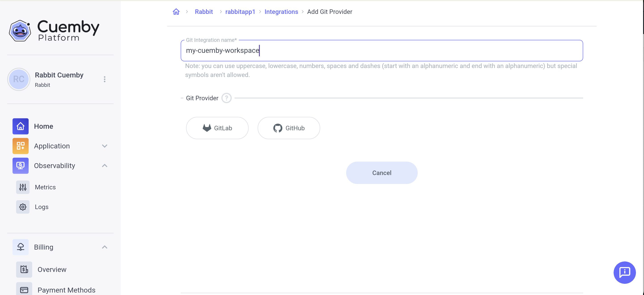Open the user options kebab menu
This screenshot has width=644, height=295.
click(104, 79)
